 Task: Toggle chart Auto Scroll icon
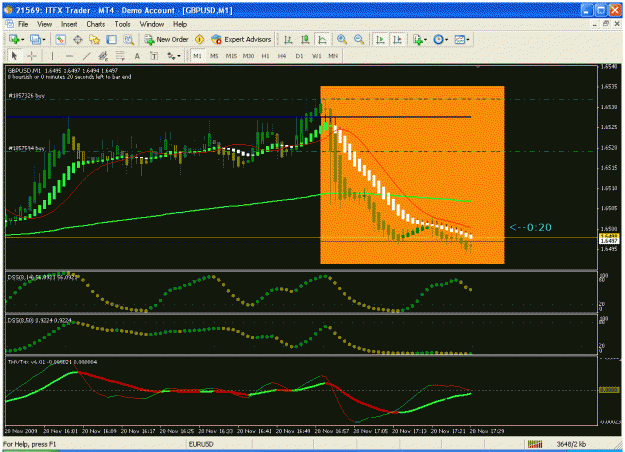[x=380, y=39]
